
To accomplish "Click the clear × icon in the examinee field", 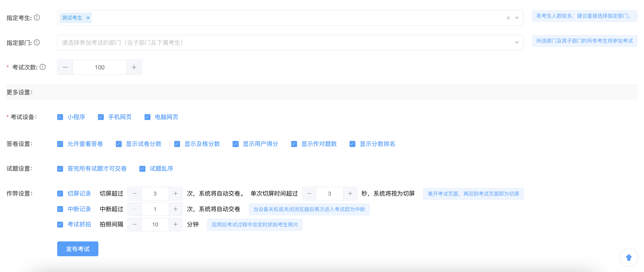I will click(508, 17).
